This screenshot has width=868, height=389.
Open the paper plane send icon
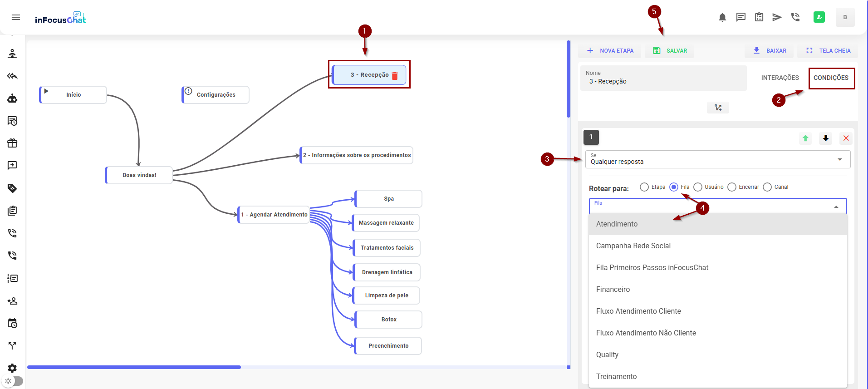[777, 17]
